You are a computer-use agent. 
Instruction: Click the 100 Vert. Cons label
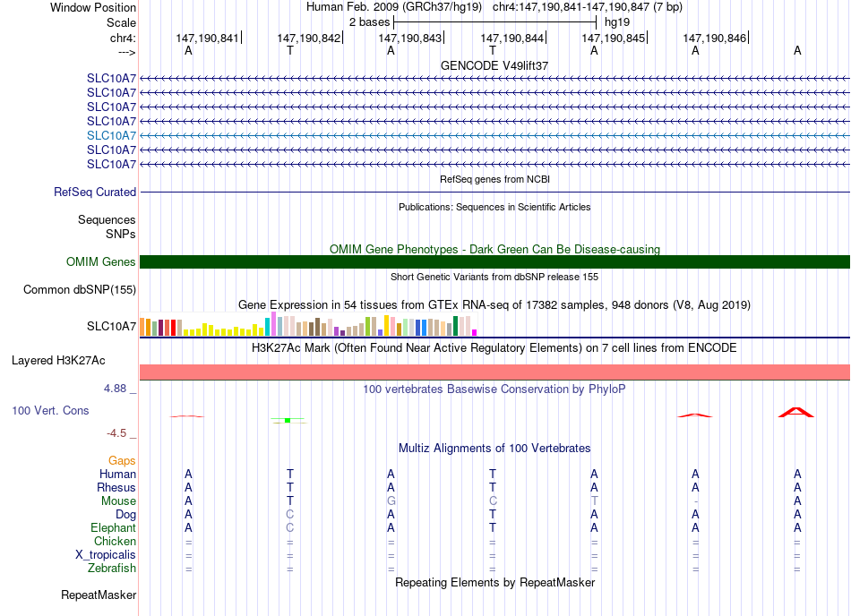coord(50,410)
